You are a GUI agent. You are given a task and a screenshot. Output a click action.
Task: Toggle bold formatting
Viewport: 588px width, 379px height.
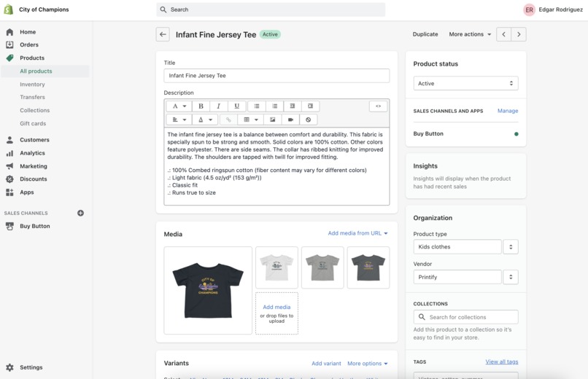[x=201, y=106]
